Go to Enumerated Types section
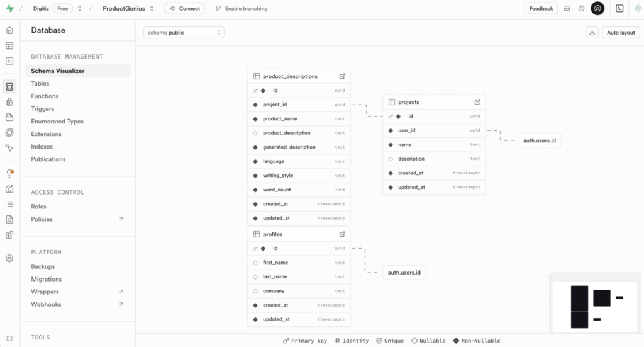Viewport: 644px width, 347px height. coord(57,122)
